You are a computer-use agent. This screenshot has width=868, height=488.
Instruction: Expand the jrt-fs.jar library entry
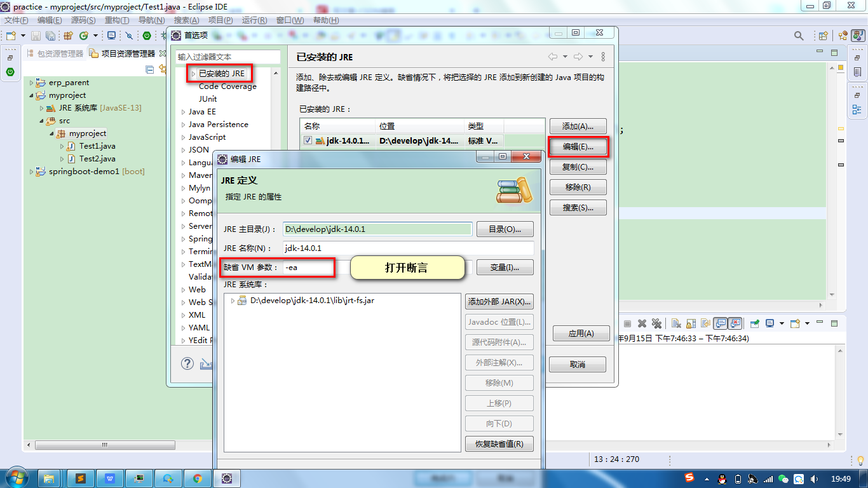pos(233,300)
